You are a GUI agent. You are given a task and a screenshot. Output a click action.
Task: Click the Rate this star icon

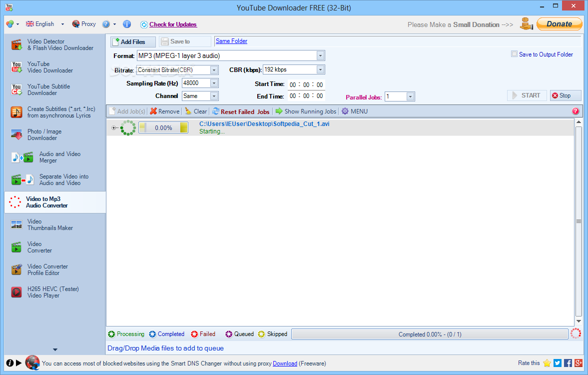click(x=547, y=363)
